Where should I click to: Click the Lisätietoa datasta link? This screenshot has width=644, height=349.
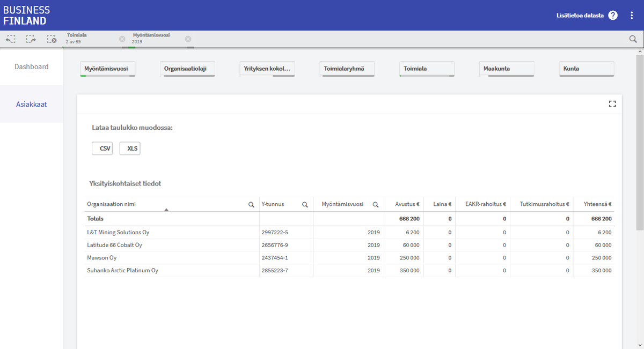point(580,16)
